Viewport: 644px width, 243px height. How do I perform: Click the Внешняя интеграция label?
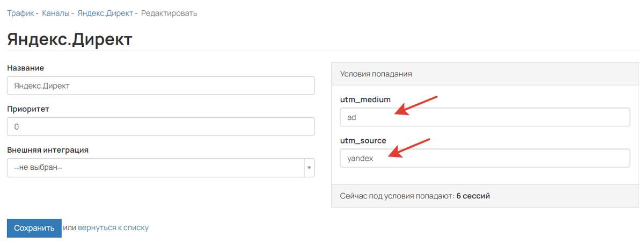coord(48,150)
